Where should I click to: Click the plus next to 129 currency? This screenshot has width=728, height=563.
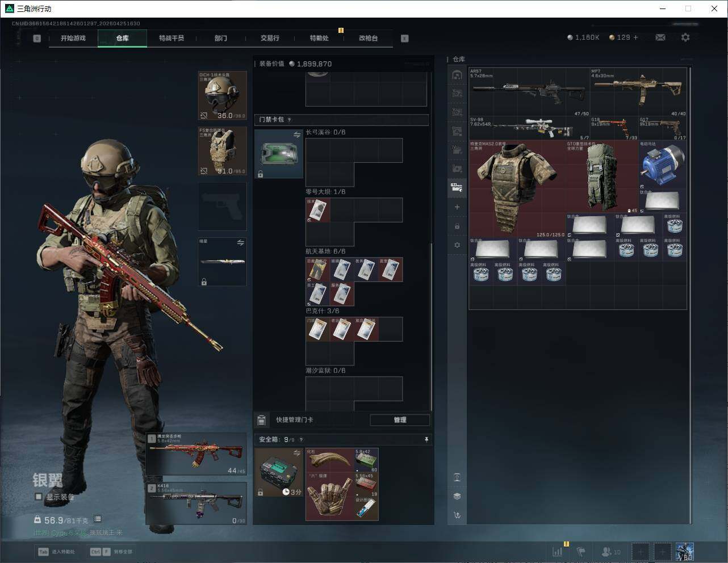(x=635, y=37)
